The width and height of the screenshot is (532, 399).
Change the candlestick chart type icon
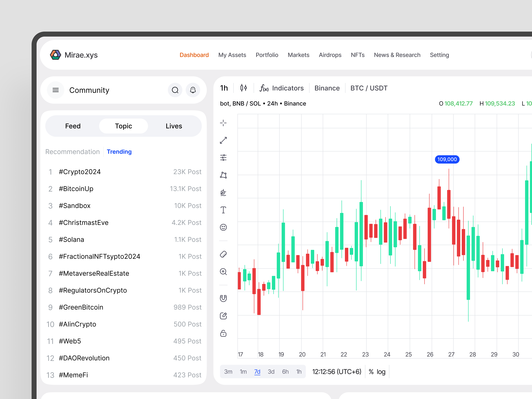244,88
